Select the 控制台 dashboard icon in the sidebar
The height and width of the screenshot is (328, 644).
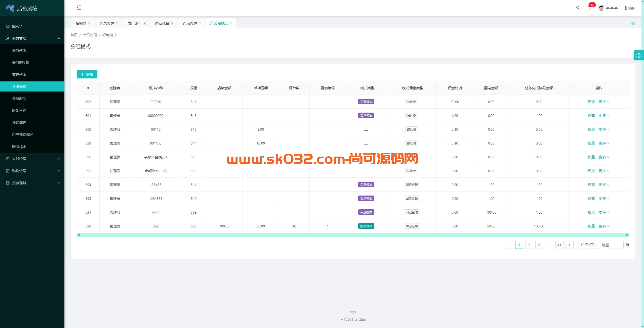pyautogui.click(x=7, y=26)
